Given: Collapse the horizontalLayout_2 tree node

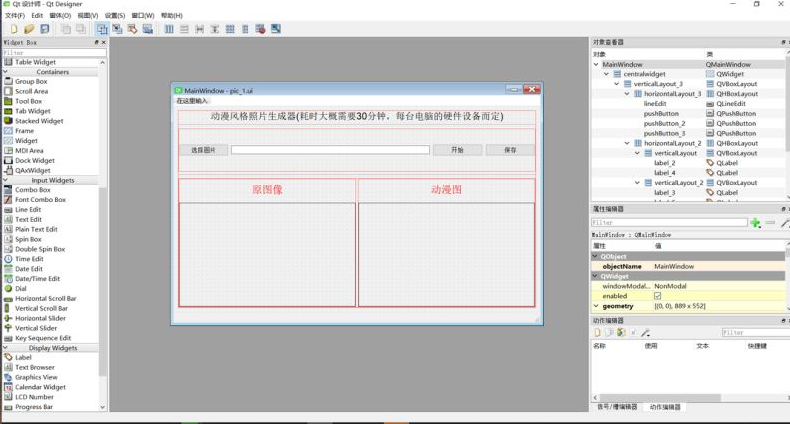Looking at the screenshot, I should 627,143.
